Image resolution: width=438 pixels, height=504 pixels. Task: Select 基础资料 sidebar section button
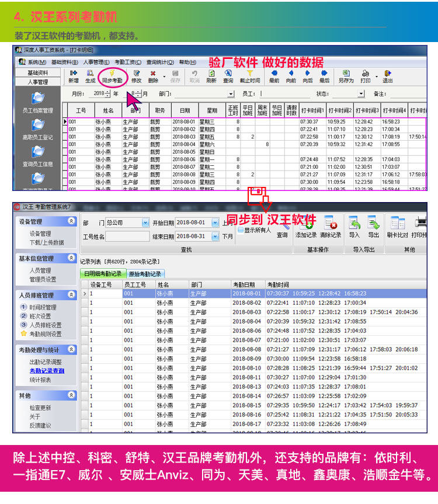click(x=37, y=72)
